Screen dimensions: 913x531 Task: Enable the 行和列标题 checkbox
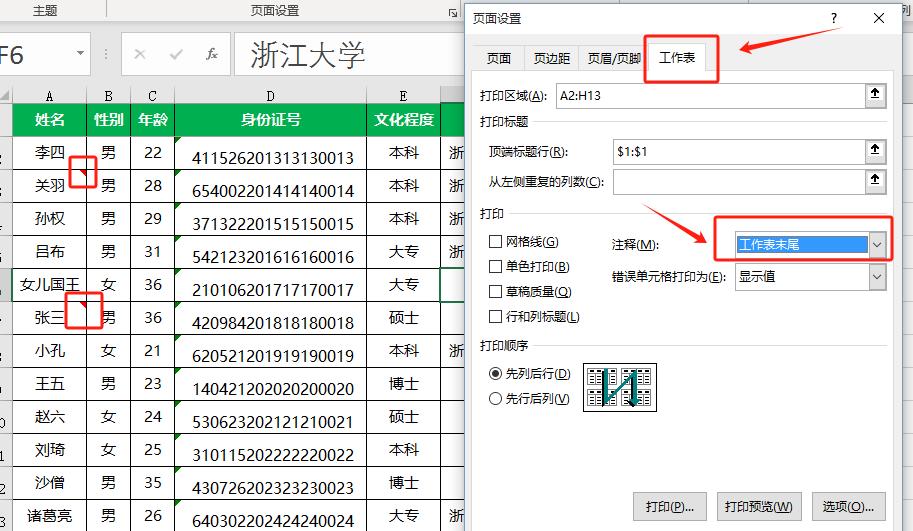tap(495, 317)
